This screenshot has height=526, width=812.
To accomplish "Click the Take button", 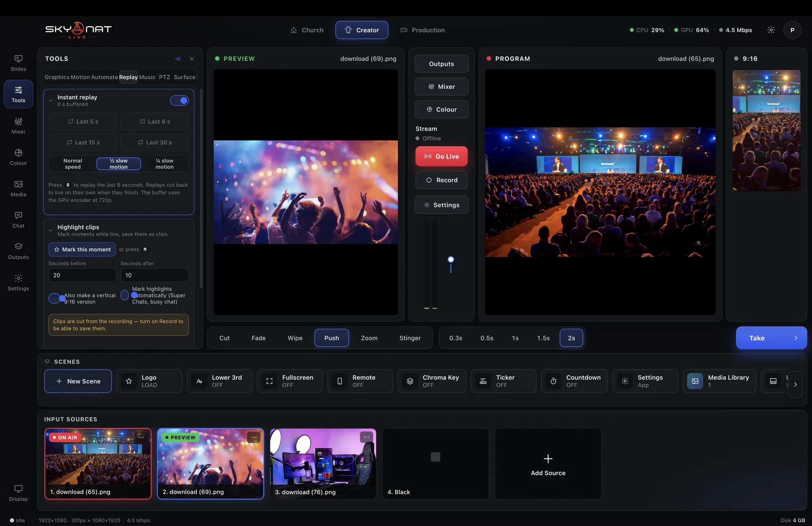I will pos(771,338).
